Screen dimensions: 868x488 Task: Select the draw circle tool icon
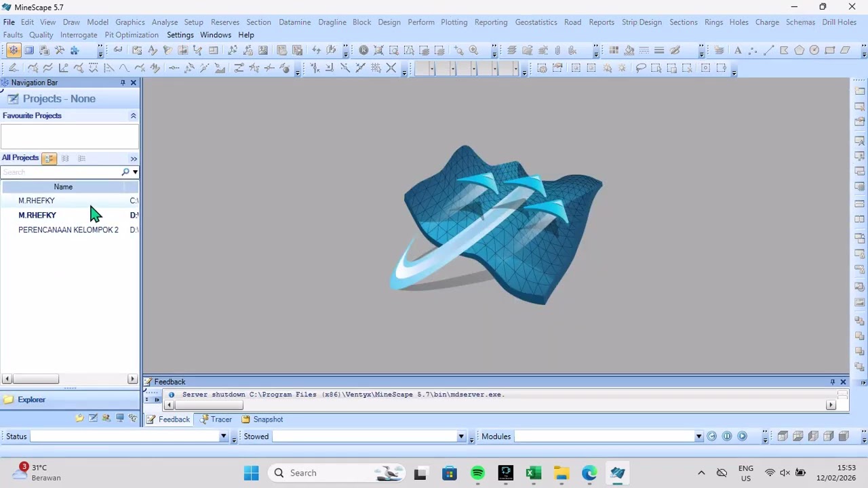[814, 50]
